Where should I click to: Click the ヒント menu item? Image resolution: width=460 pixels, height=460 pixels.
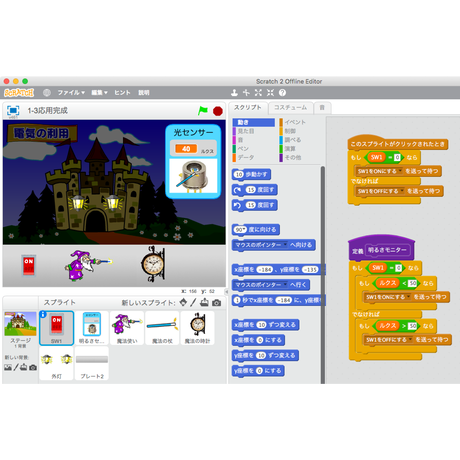pyautogui.click(x=122, y=93)
